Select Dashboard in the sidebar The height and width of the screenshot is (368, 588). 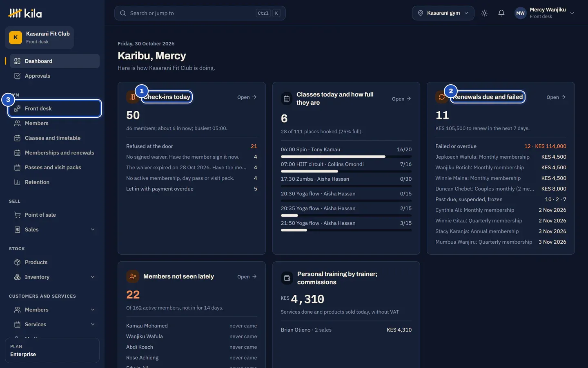tap(55, 61)
